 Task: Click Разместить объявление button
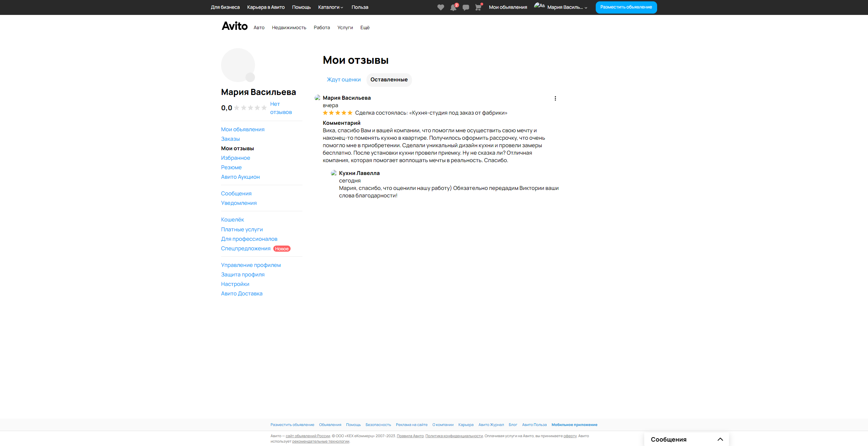[x=626, y=7]
